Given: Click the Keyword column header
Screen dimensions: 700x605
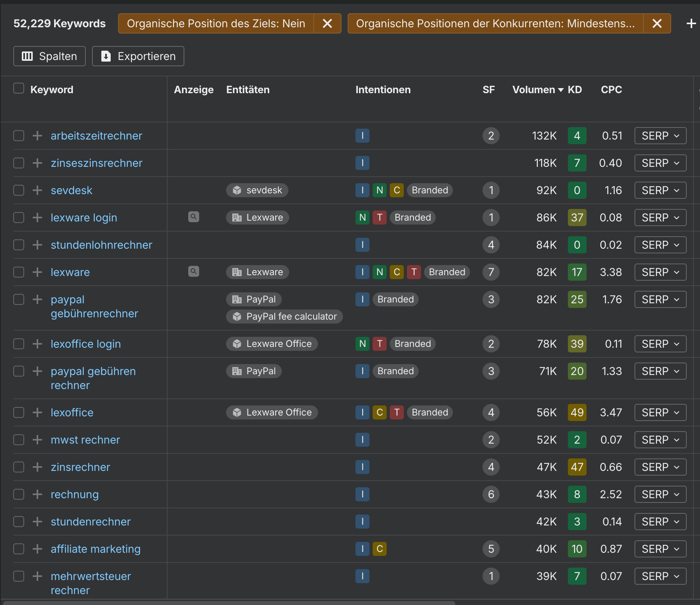Looking at the screenshot, I should tap(52, 90).
